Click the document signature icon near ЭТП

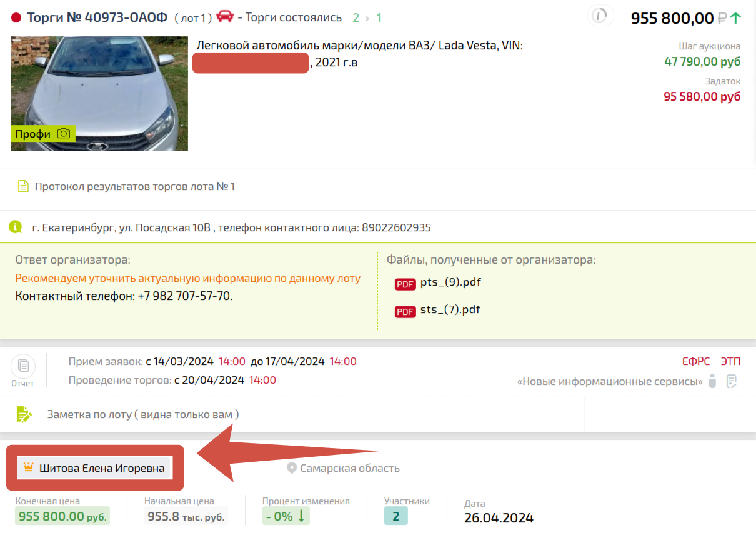point(732,381)
